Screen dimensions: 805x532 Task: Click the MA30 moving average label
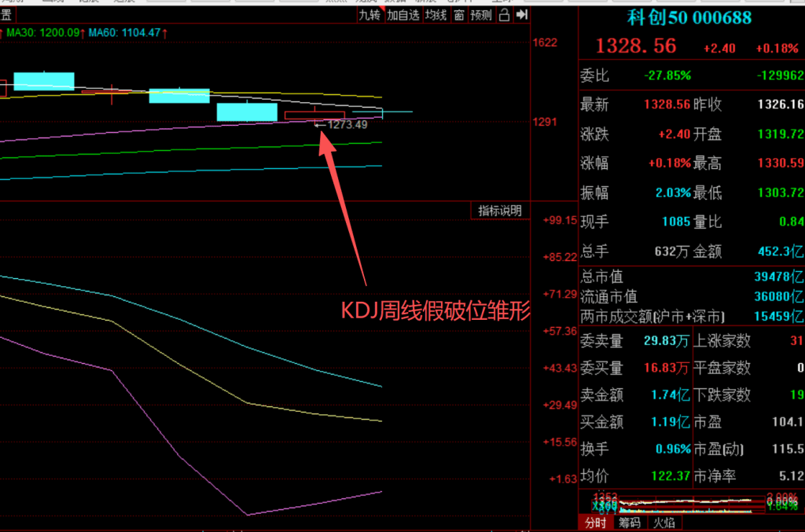pos(42,33)
